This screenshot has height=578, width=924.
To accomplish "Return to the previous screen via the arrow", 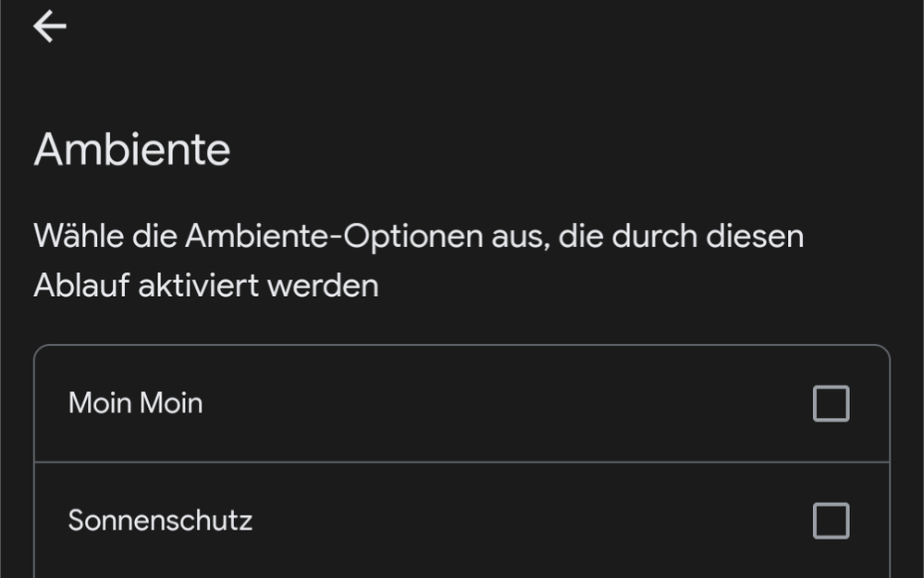I will click(49, 26).
